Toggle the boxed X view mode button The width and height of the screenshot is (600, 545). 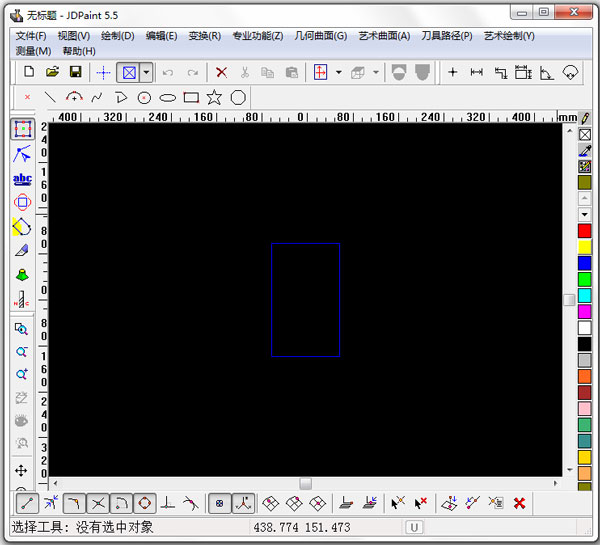click(x=129, y=72)
